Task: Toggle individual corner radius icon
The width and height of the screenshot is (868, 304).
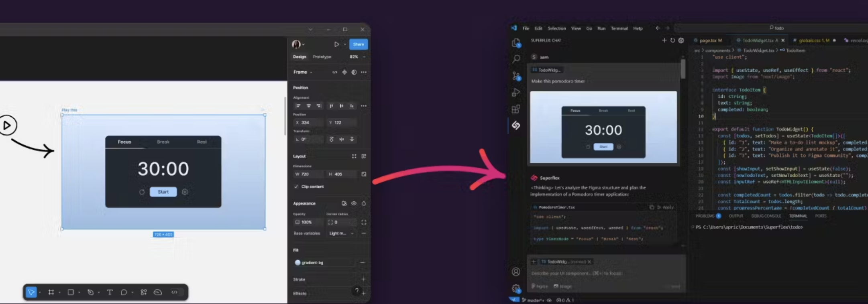Action: 364,222
